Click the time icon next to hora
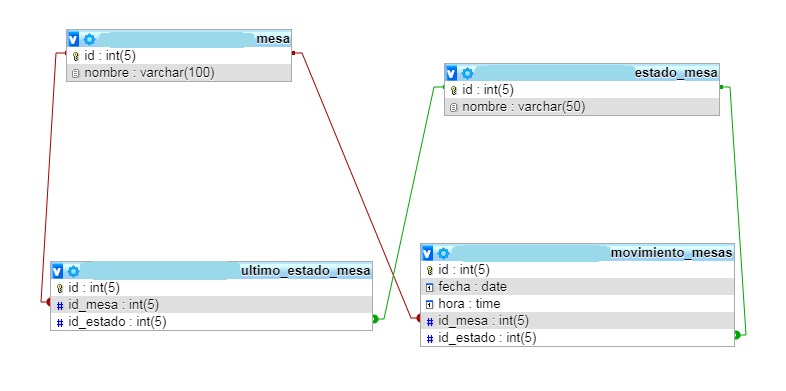Image resolution: width=786 pixels, height=391 pixels. coord(430,304)
